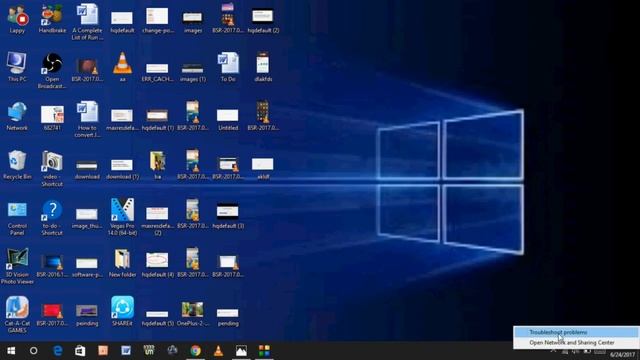Select the software-p... image file
Image resolution: width=640 pixels, height=360 pixels.
pos(87,267)
